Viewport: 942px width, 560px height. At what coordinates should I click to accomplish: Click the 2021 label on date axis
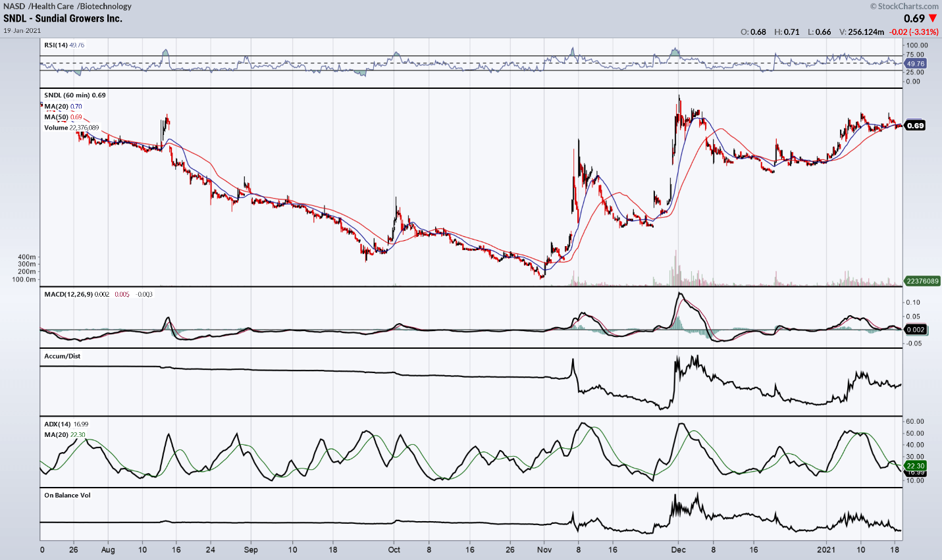pyautogui.click(x=826, y=549)
